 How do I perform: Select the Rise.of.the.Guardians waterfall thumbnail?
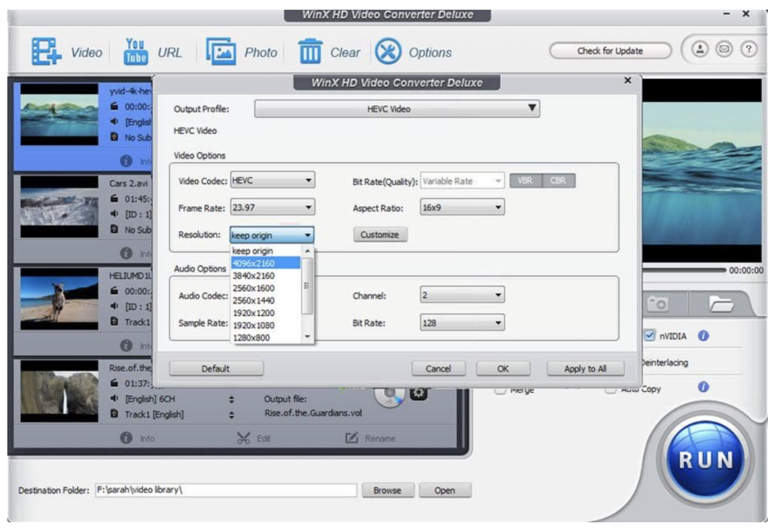pos(59,391)
